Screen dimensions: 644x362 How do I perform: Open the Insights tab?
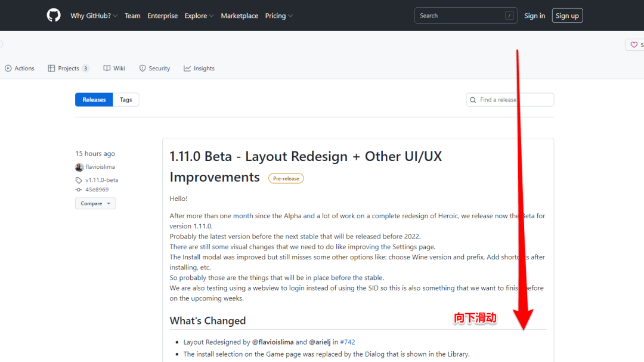(199, 69)
